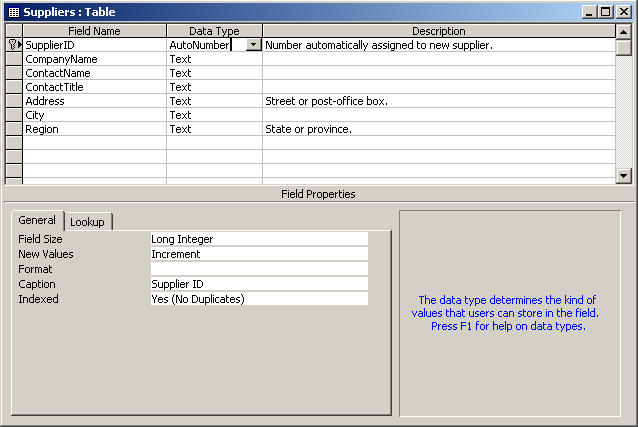Screen dimensions: 638x427
Task: Click the SupplierID description text
Action: tap(379, 45)
